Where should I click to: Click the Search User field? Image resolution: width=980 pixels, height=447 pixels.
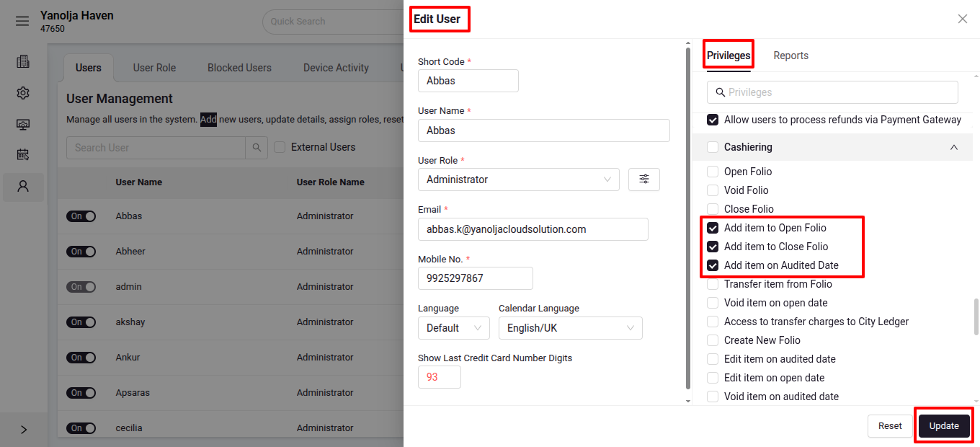click(156, 148)
